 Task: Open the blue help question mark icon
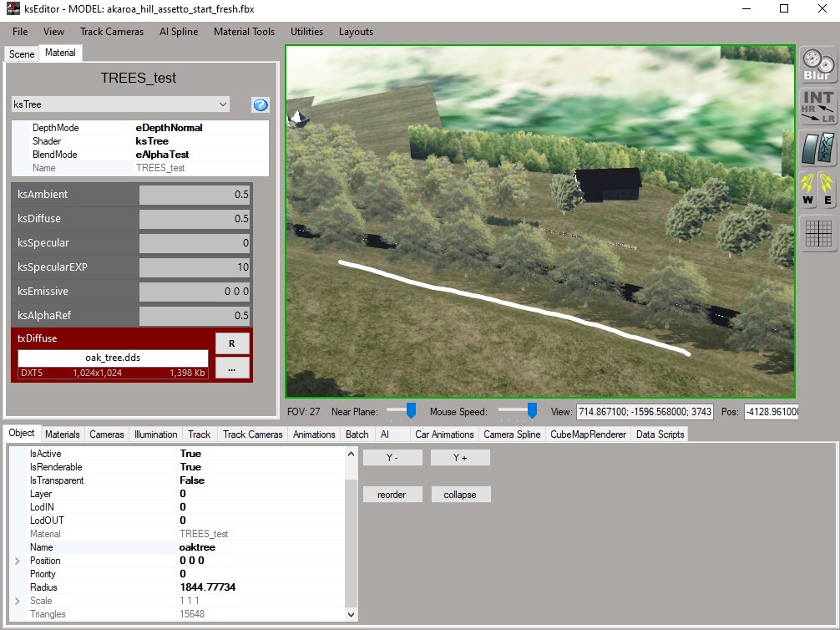pos(261,105)
